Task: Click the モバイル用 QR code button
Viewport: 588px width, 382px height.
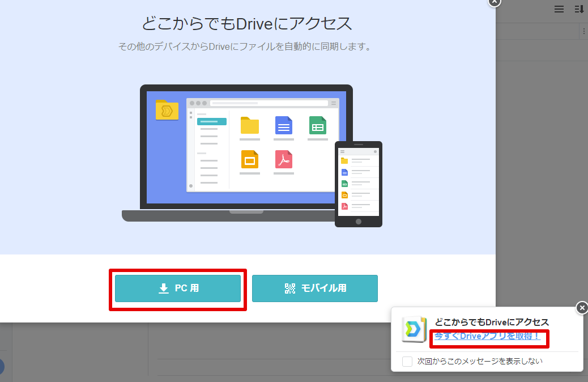Action: pos(314,288)
